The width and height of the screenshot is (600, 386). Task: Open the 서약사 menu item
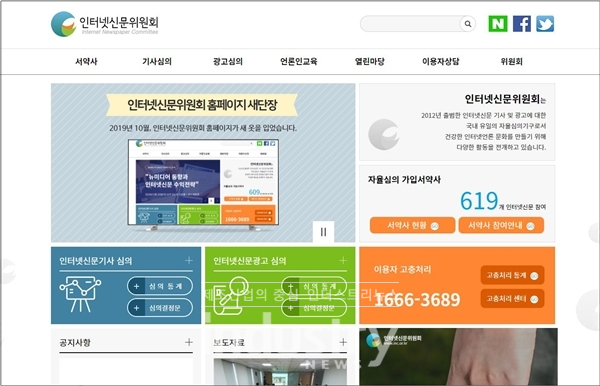click(86, 61)
